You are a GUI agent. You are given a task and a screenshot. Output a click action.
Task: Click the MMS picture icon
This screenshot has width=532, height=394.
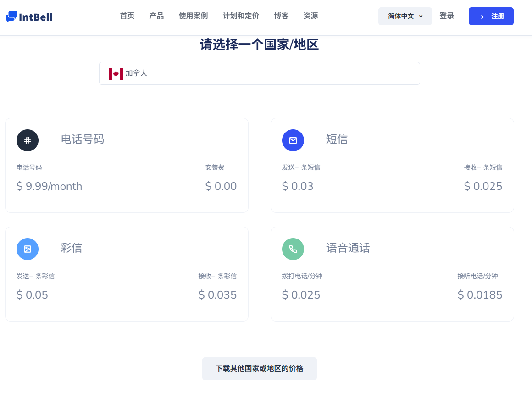tap(28, 249)
